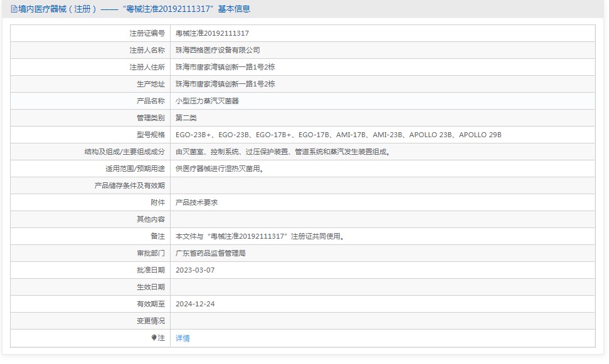Screen dimensions: 609x364
Task: Click the model list starting with EGO-23B+
Action: tap(338, 135)
